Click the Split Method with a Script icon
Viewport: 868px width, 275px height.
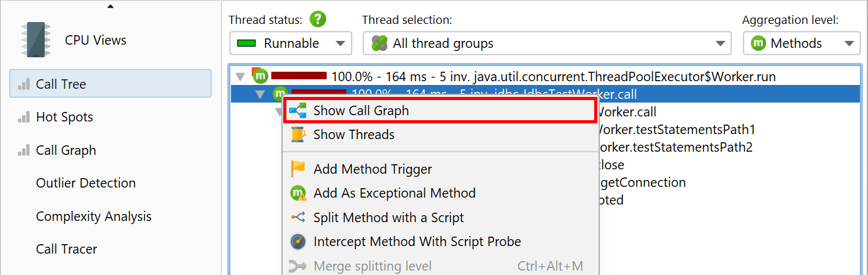(x=297, y=218)
